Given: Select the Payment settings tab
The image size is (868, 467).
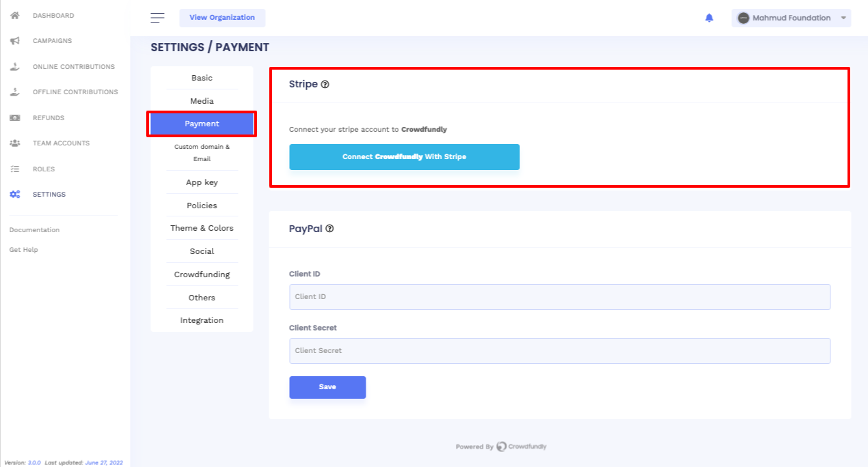Looking at the screenshot, I should 202,124.
